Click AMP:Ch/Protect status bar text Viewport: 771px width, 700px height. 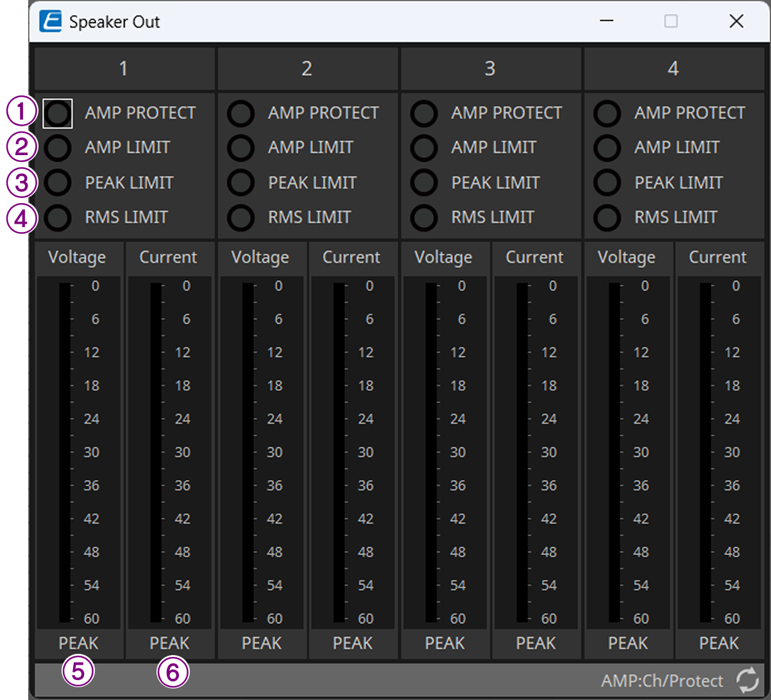point(662,681)
